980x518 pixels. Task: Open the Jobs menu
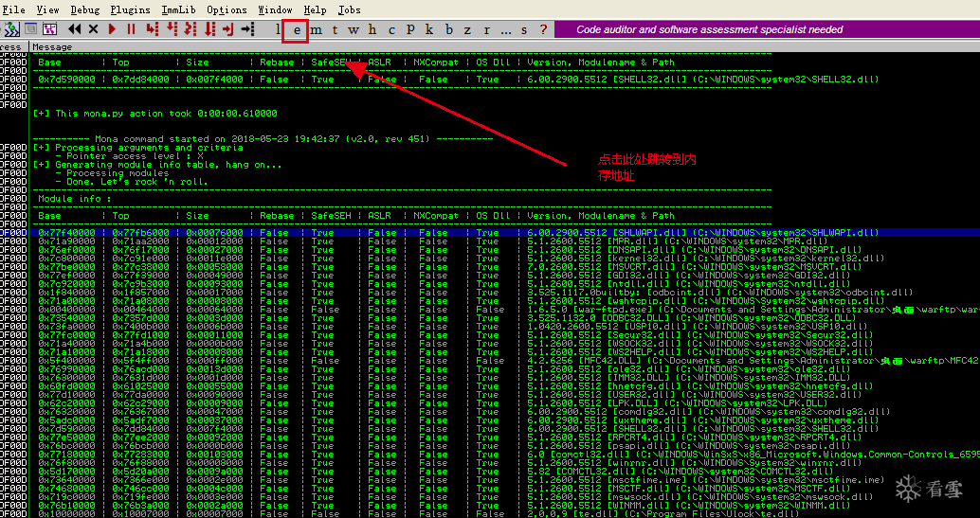point(350,10)
